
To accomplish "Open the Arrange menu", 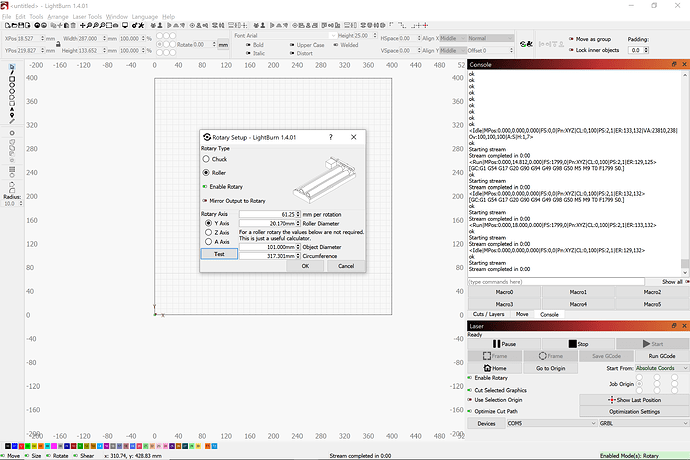I will click(58, 17).
